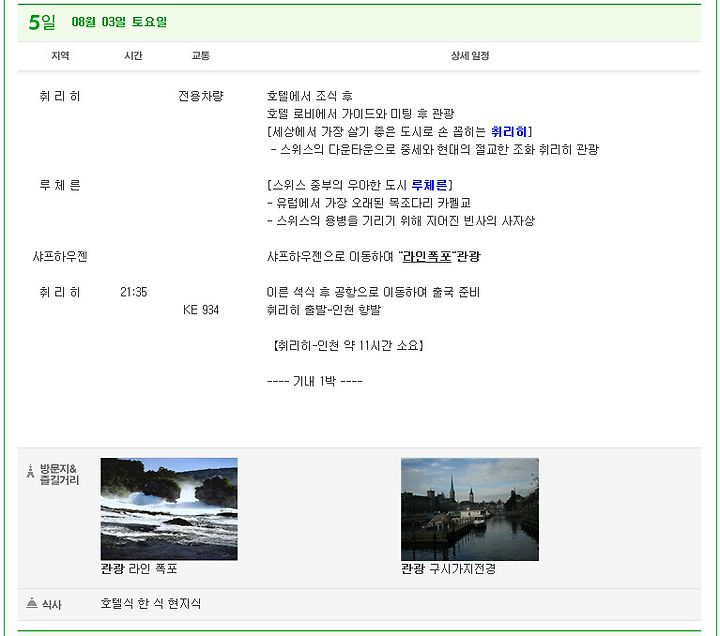Click the text 취리히-인천 약 11시간 소요

pos(348,345)
